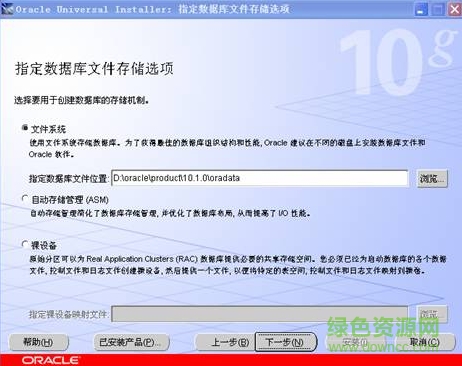Click the 选择要用于创建数据库的存储机制 instruction text
The height and width of the screenshot is (366, 462).
81,100
